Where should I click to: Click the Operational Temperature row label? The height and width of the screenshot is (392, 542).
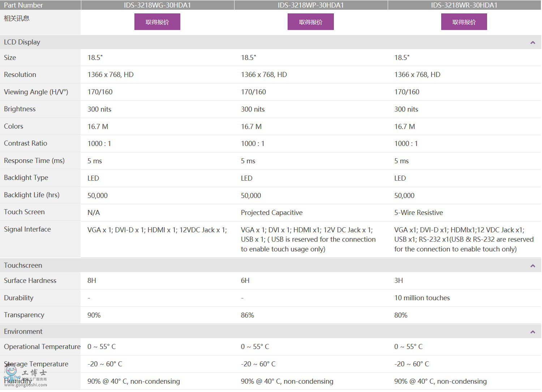pyautogui.click(x=42, y=347)
